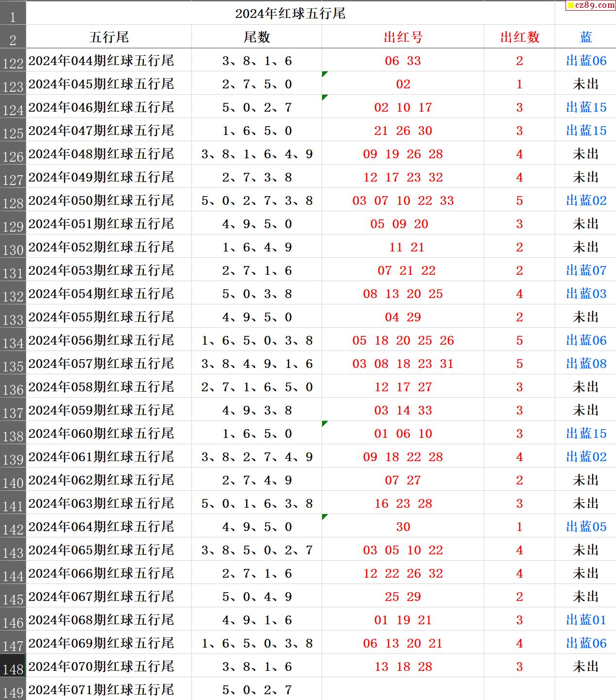
Task: Select cell 2024年064期红球五行尾
Action: 109,526
